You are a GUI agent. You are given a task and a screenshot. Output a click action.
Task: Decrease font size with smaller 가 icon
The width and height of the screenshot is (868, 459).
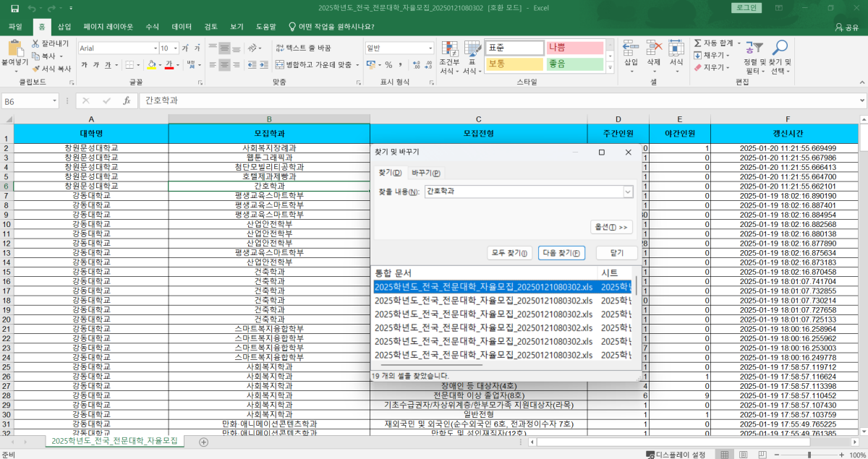pos(197,48)
